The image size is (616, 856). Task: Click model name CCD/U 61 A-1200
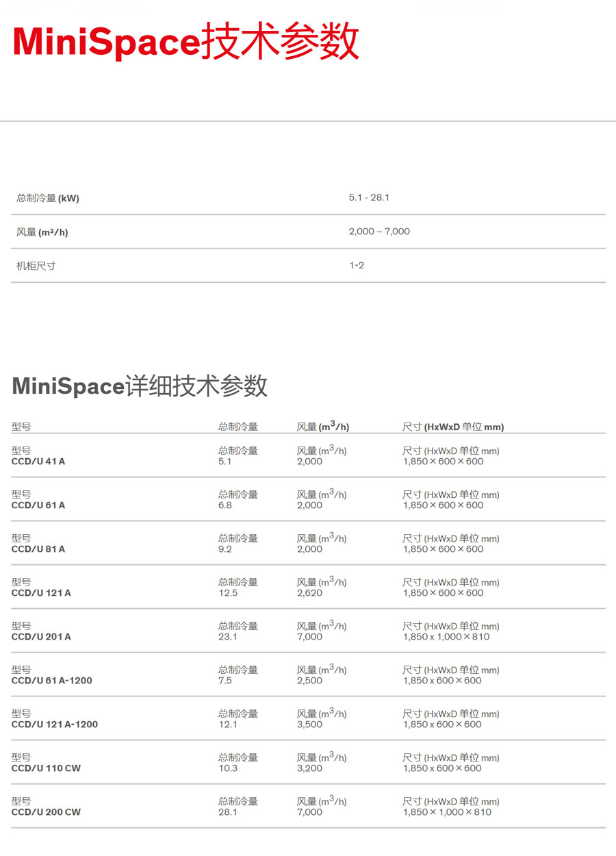[x=52, y=681]
